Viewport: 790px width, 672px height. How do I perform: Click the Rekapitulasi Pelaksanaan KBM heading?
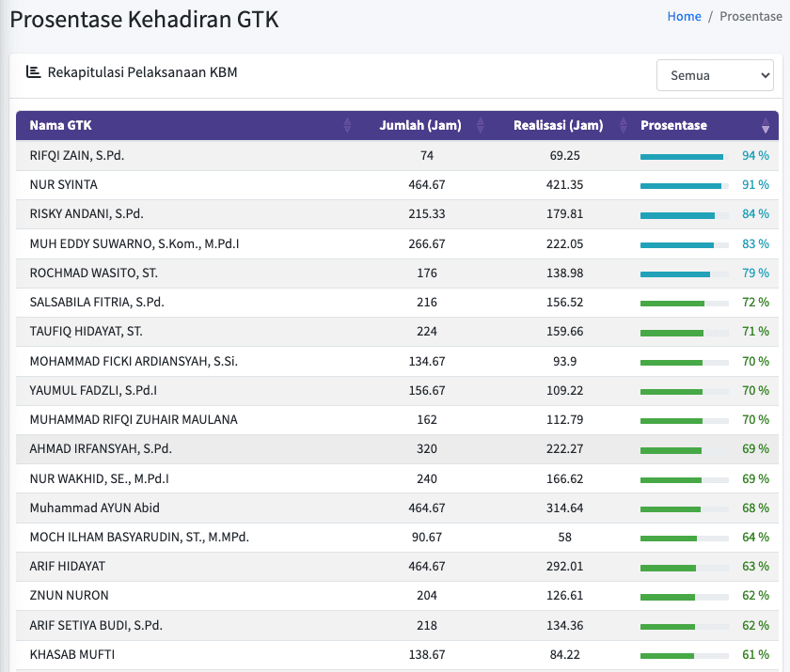point(142,72)
